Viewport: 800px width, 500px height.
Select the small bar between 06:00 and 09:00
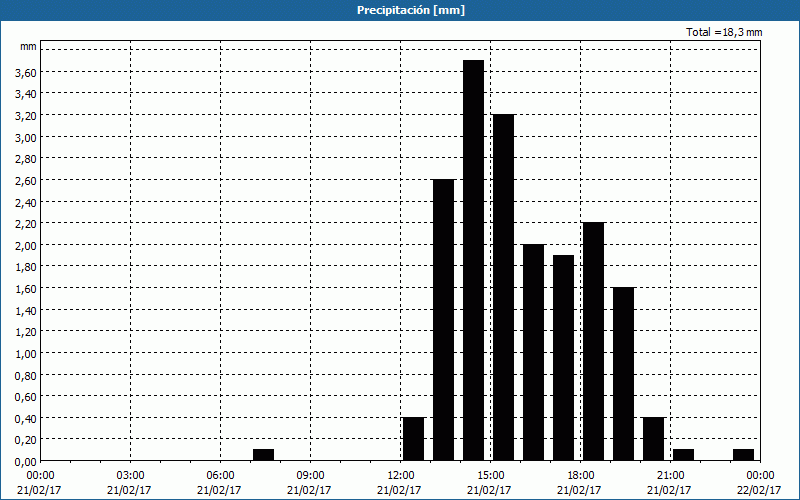(263, 455)
